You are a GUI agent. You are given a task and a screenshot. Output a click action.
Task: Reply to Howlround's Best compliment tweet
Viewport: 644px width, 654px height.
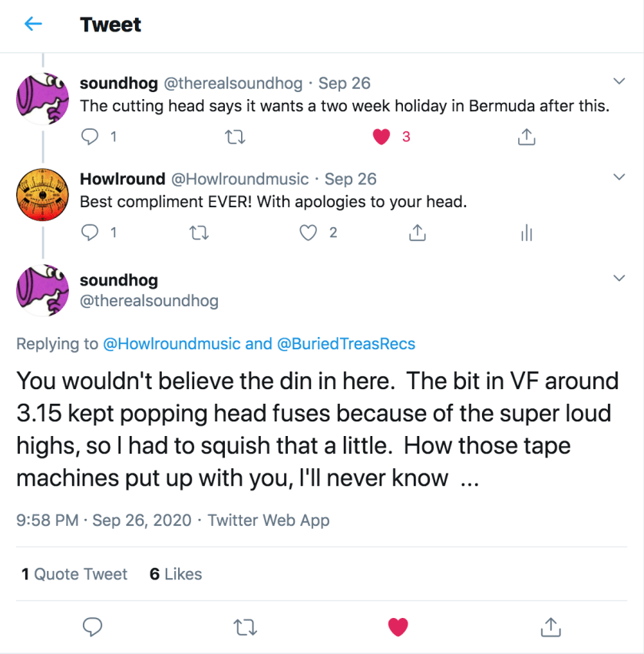point(92,233)
